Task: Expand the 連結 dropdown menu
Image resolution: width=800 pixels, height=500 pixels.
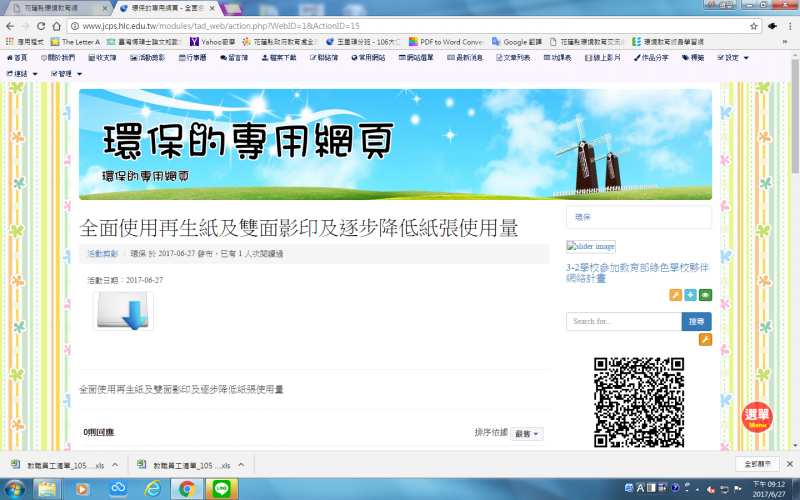Action: [22, 73]
